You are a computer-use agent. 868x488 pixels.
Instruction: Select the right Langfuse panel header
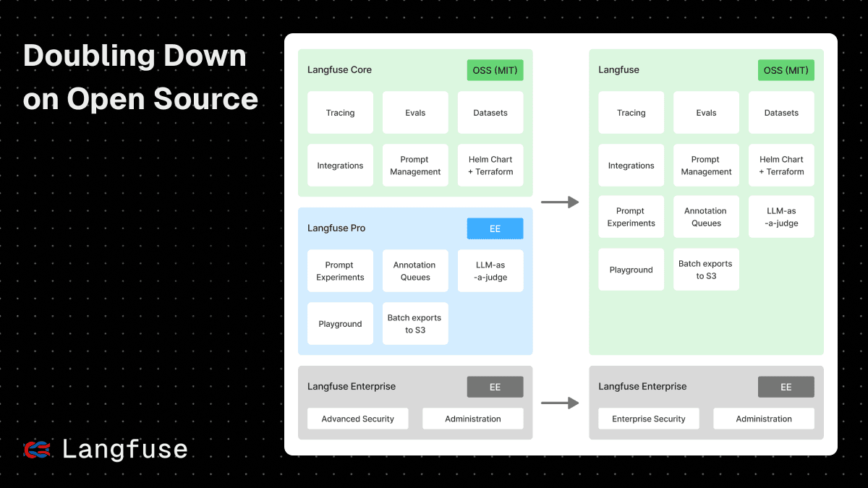click(x=618, y=69)
